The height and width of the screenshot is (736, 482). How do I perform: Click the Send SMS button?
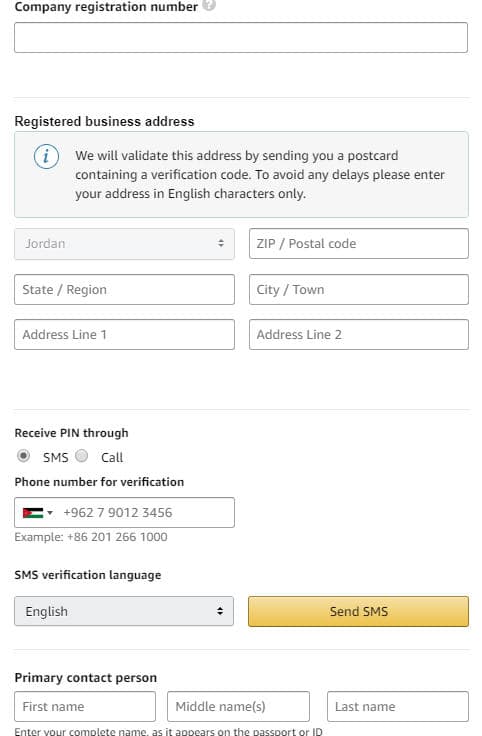[x=359, y=611]
